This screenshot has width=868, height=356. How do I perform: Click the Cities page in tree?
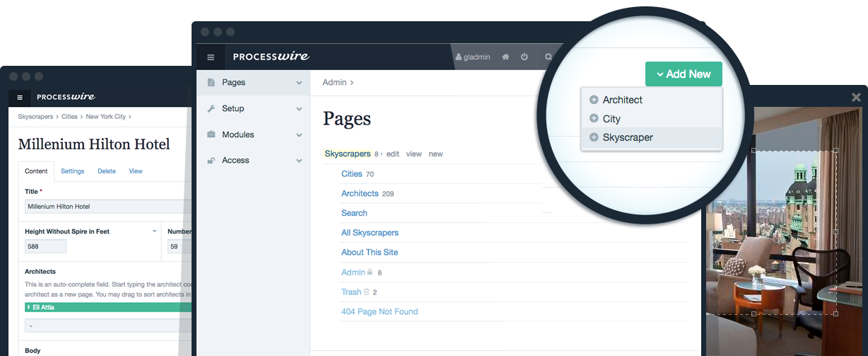coord(351,174)
